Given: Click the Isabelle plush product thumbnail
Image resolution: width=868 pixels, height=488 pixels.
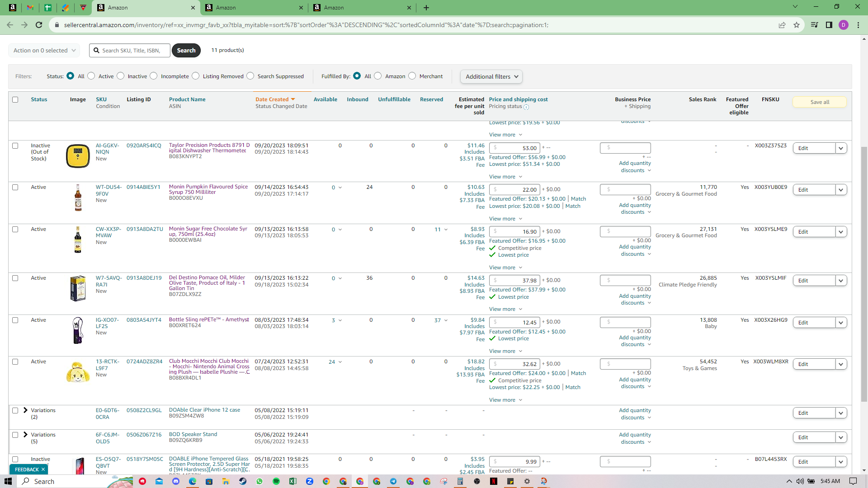Looking at the screenshot, I should coord(78,372).
